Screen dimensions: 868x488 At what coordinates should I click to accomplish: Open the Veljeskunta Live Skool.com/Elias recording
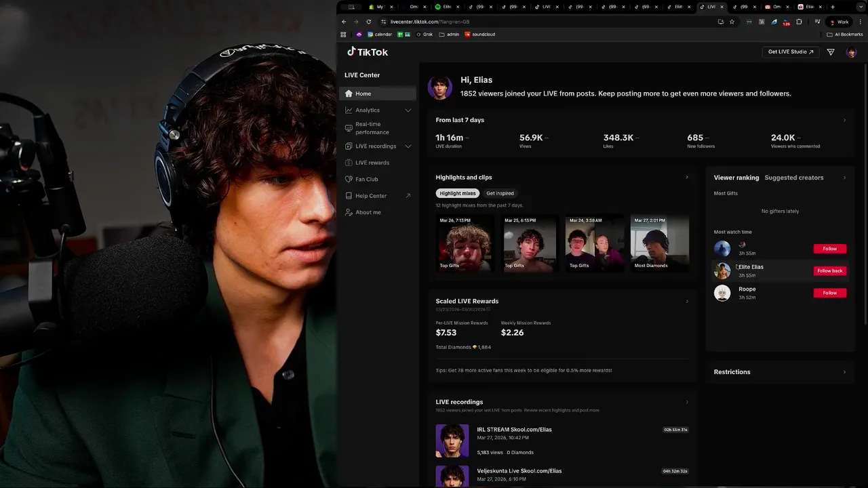tap(519, 471)
